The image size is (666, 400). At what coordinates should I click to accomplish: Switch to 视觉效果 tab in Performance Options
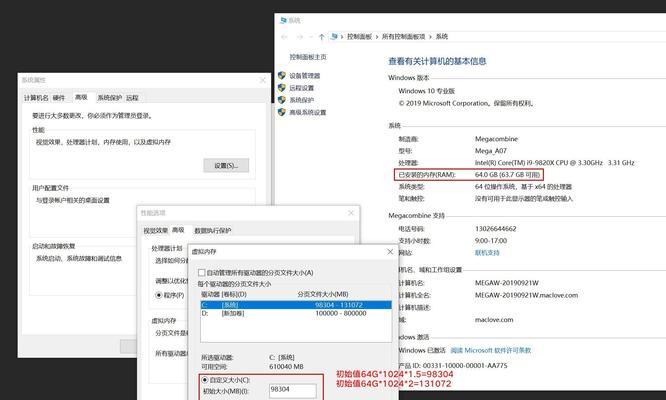[155, 231]
